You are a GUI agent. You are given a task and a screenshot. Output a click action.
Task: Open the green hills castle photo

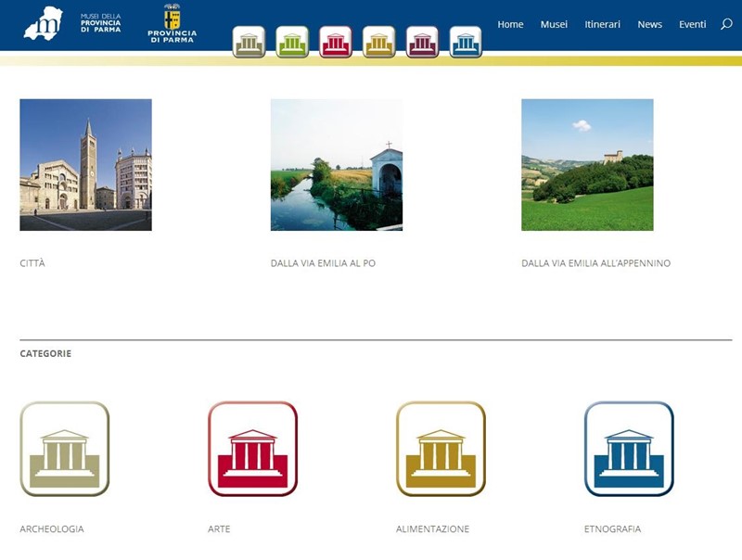pos(587,165)
